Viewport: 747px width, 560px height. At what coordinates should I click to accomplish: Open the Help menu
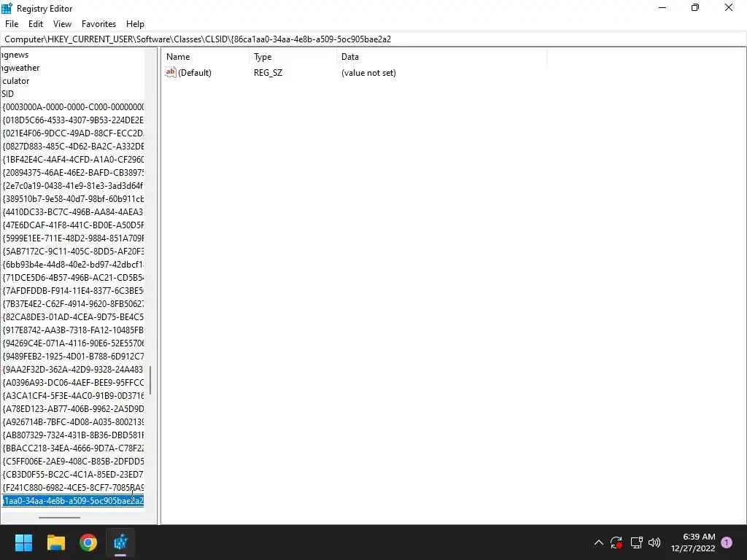(135, 24)
